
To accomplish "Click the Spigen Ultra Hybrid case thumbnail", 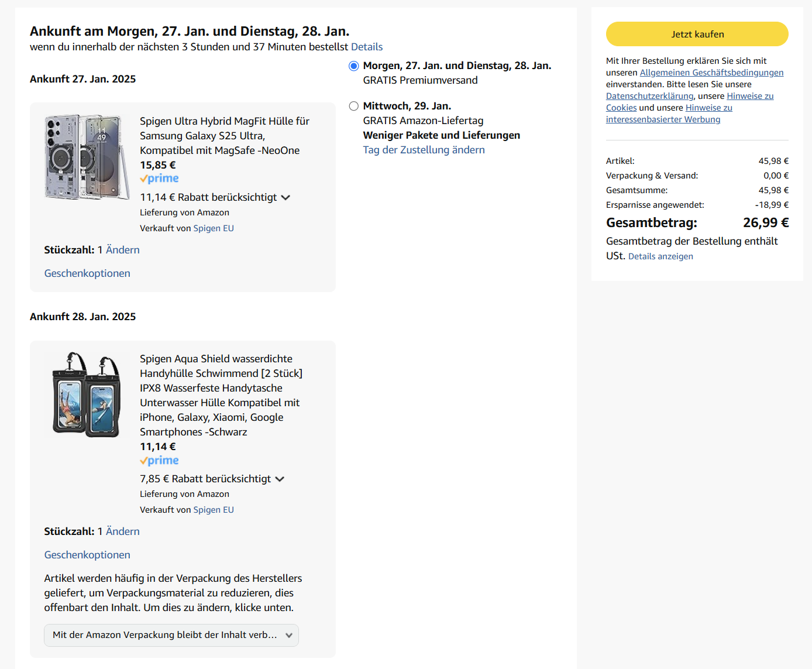I will (87, 157).
